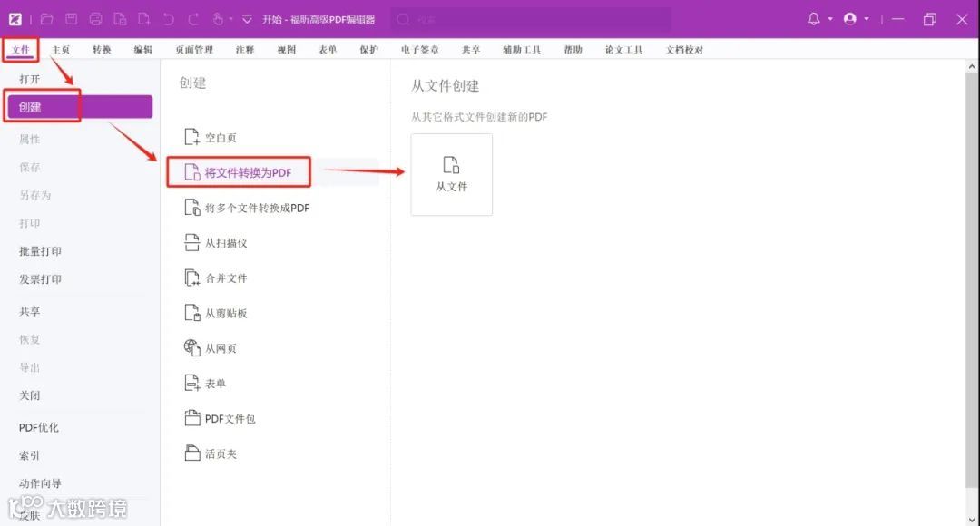The width and height of the screenshot is (980, 526).
Task: Choose 将文件转换为PDF option text
Action: click(248, 172)
